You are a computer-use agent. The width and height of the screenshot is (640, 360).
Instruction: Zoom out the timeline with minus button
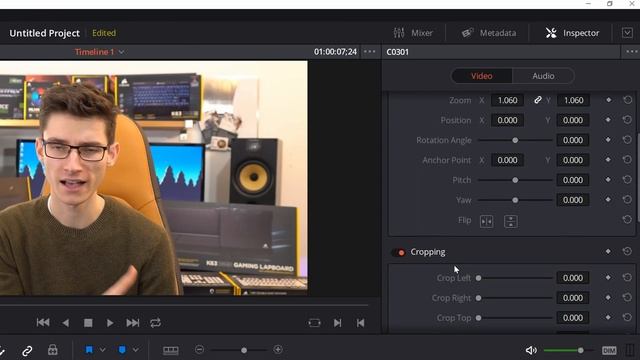pyautogui.click(x=200, y=350)
